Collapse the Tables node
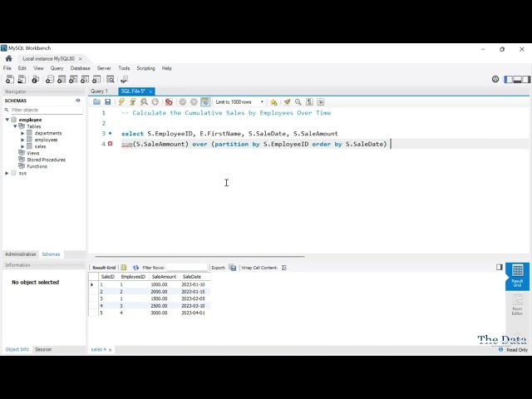 point(15,126)
